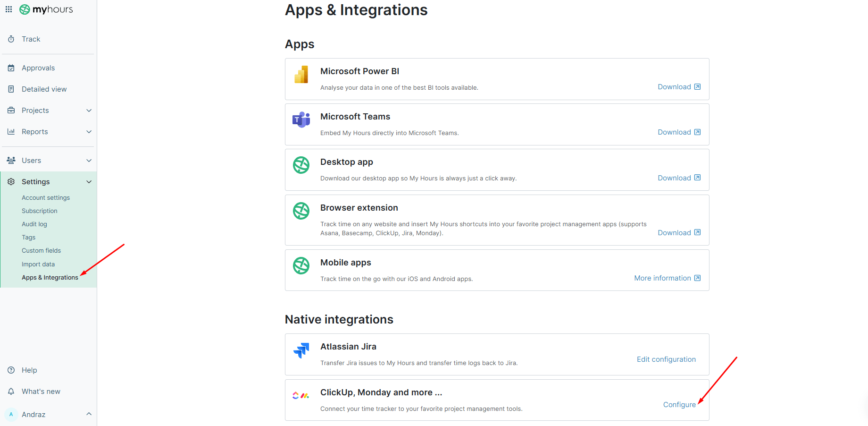Click the Browser extension title

click(x=359, y=208)
